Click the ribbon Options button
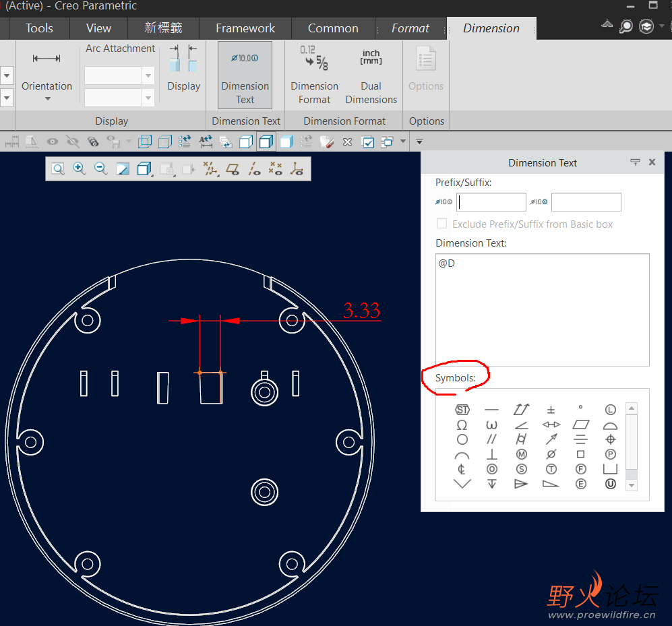The image size is (672, 626). pos(425,69)
